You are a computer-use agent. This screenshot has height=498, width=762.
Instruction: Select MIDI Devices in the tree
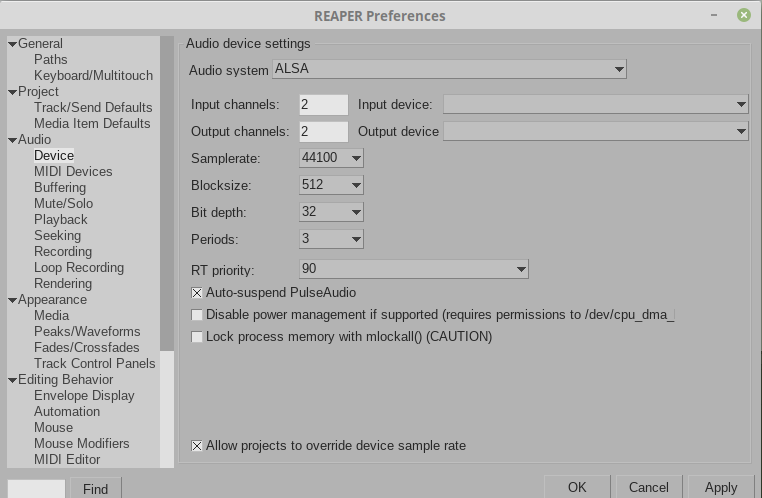(x=73, y=172)
